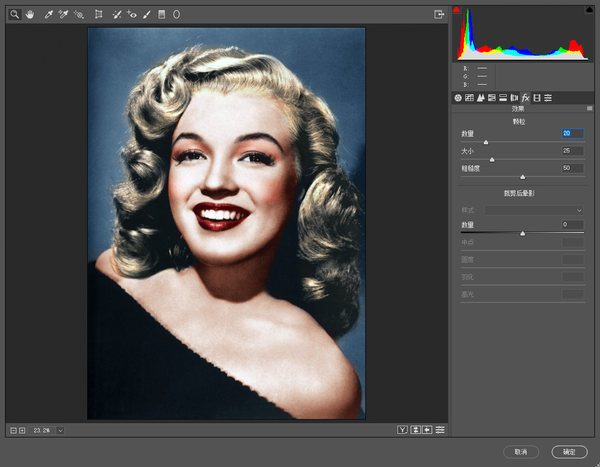The image size is (600, 467).
Task: Select the Red Eye Removal tool
Action: pyautogui.click(x=131, y=15)
